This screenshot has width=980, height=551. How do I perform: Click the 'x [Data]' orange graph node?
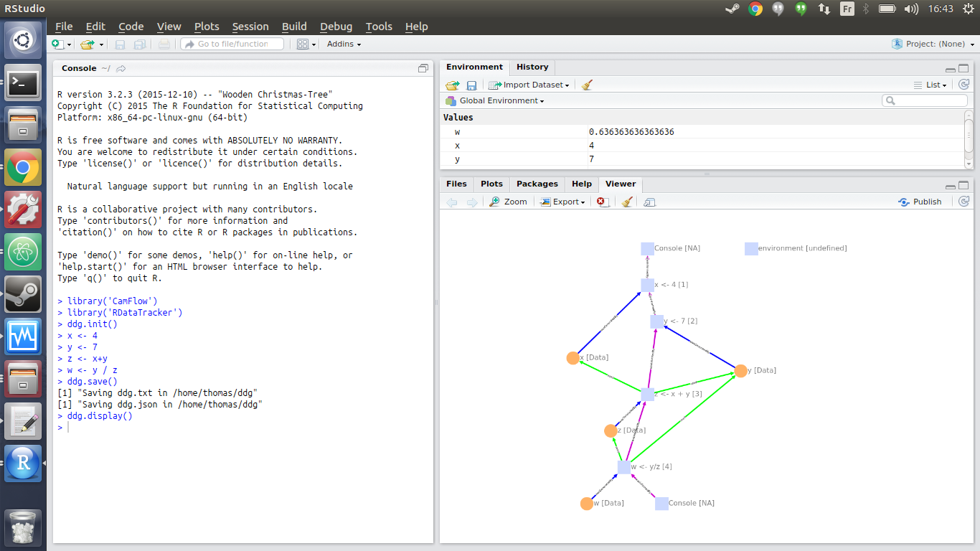click(573, 357)
